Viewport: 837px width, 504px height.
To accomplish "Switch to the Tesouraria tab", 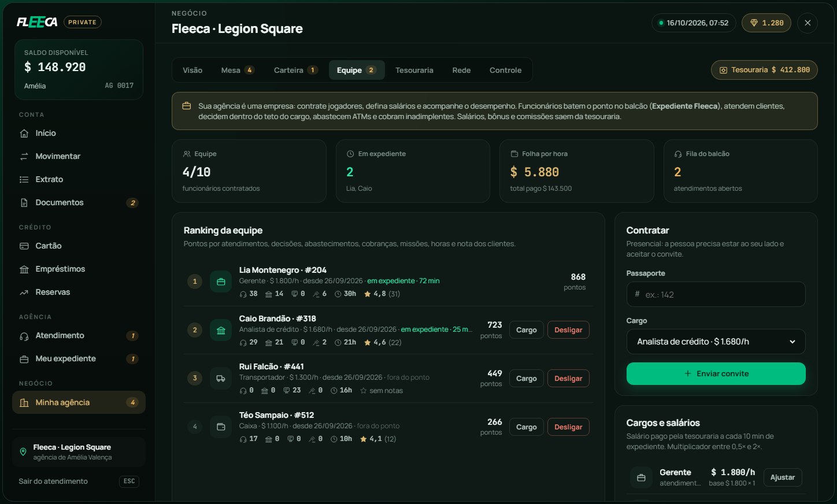I will [414, 71].
